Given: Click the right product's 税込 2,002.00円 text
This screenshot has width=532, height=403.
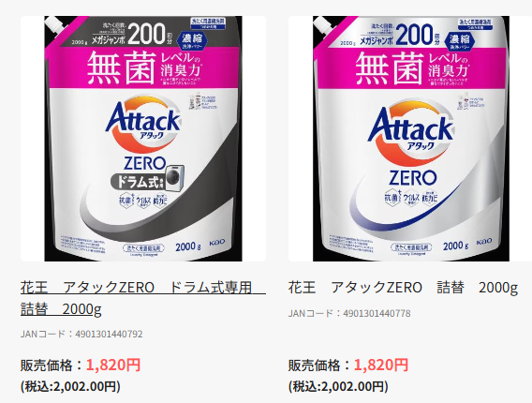Looking at the screenshot, I should (x=338, y=386).
